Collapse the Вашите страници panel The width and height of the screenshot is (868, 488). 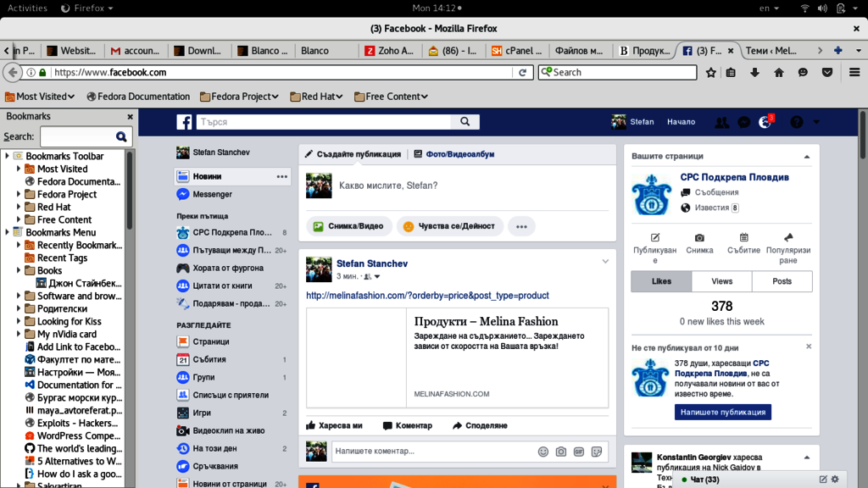pyautogui.click(x=807, y=157)
